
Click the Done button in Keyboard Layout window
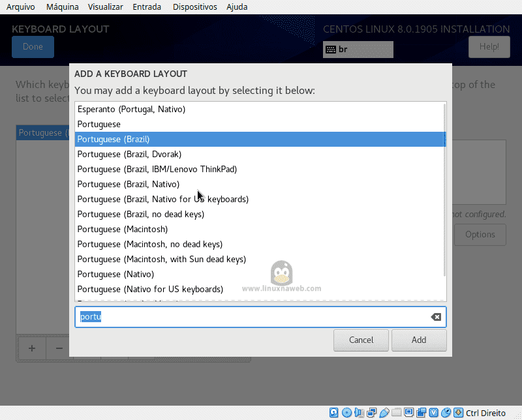tap(33, 46)
